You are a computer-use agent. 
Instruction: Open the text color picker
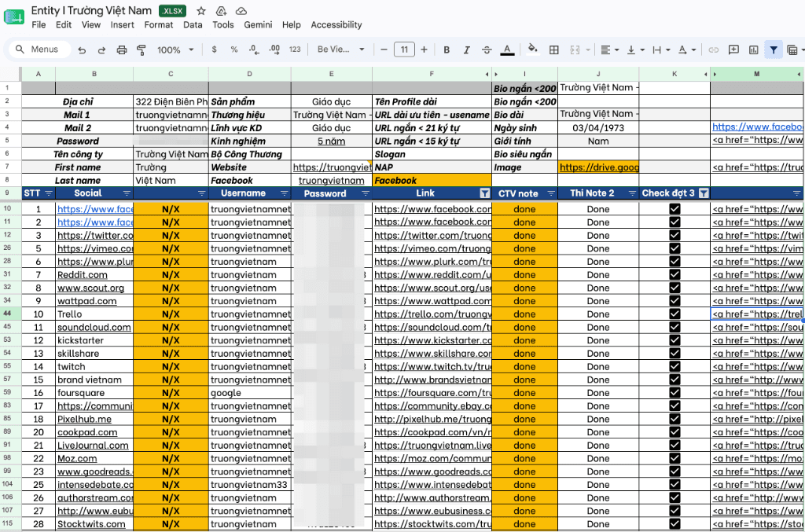coord(507,50)
